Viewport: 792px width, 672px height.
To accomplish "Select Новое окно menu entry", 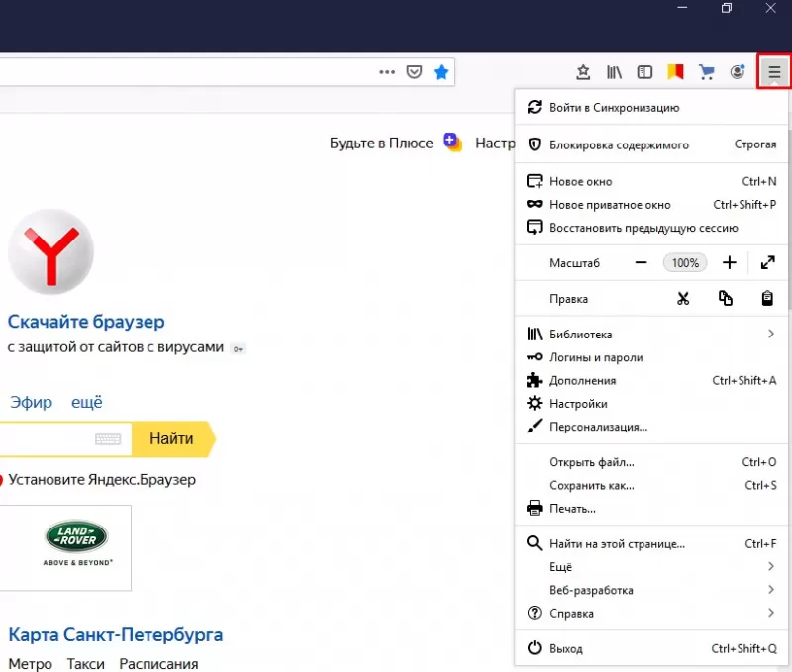I will tap(650, 181).
